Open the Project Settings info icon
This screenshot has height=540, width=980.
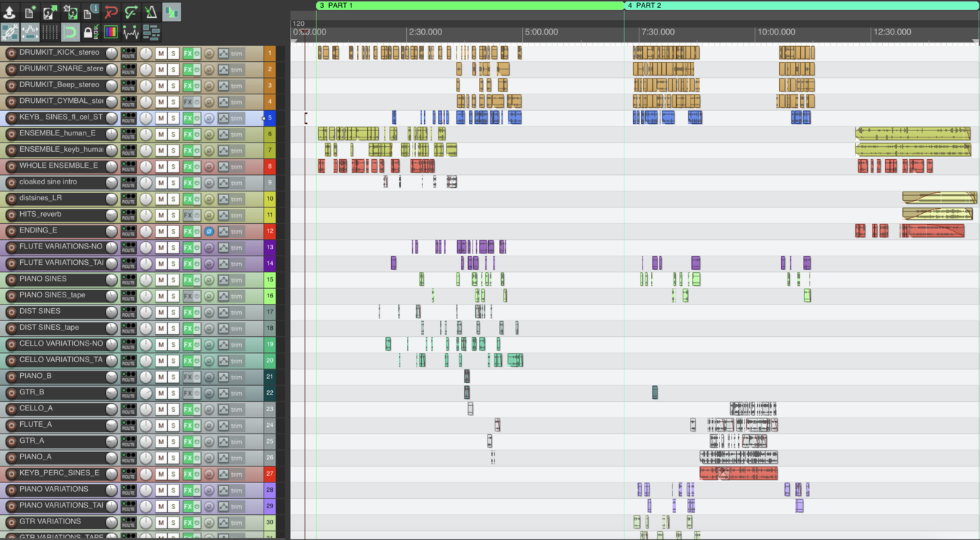(x=91, y=12)
